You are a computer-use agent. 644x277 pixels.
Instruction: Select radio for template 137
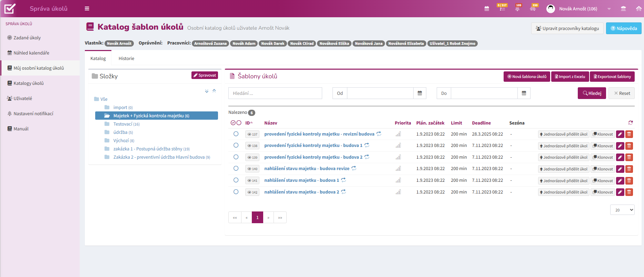tap(236, 134)
